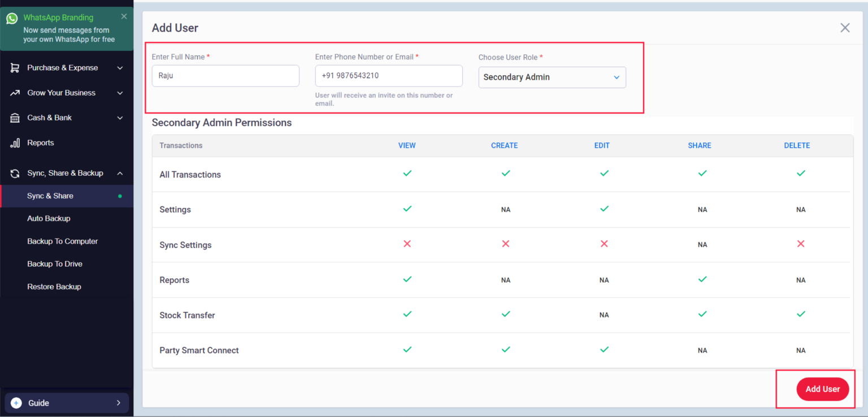868x417 pixels.
Task: Click the Reports bar chart icon
Action: tap(15, 143)
